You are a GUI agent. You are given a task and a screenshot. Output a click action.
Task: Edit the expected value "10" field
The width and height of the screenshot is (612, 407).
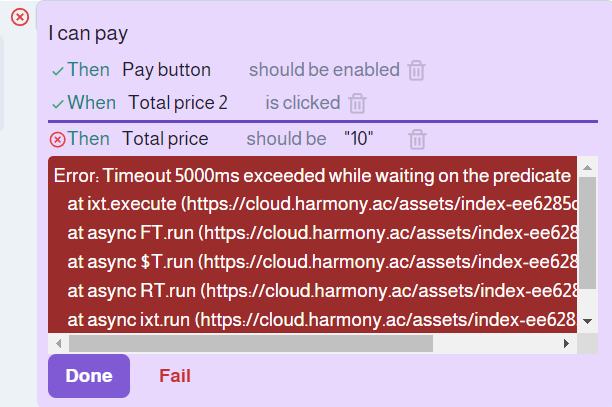pyautogui.click(x=359, y=139)
